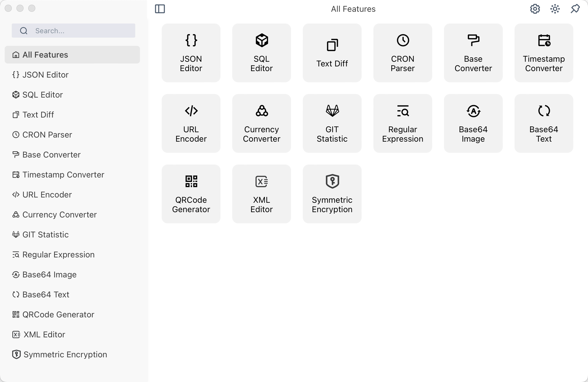Open the Symmetric Encryption shield tile
Viewport: 588px width, 382px height.
(x=332, y=194)
